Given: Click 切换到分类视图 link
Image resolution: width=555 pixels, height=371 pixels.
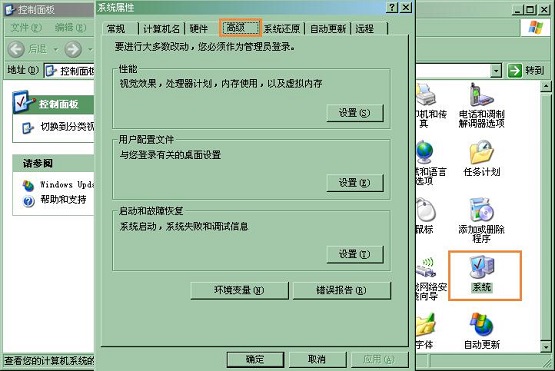Looking at the screenshot, I should [x=58, y=127].
